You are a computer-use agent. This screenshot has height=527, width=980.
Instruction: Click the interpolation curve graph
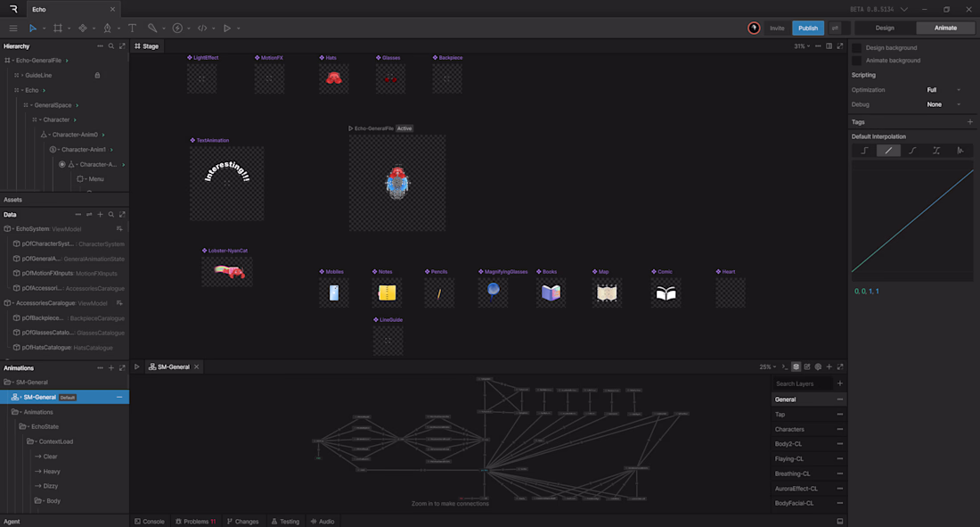pyautogui.click(x=912, y=221)
